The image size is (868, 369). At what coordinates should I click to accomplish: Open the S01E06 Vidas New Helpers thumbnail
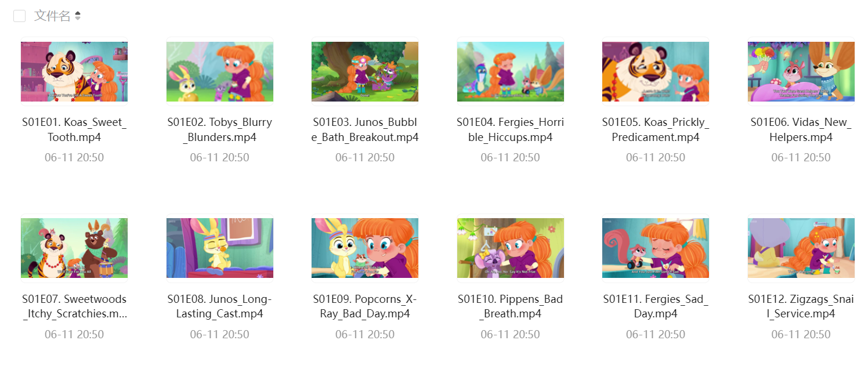(801, 71)
